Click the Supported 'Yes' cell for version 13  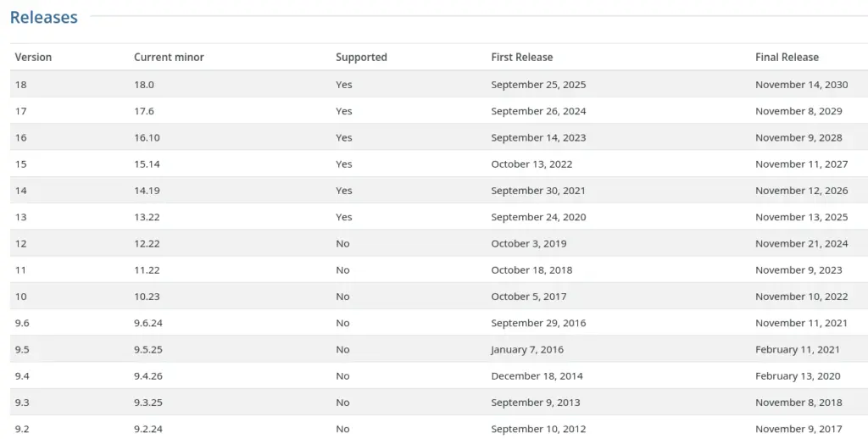[x=343, y=217]
